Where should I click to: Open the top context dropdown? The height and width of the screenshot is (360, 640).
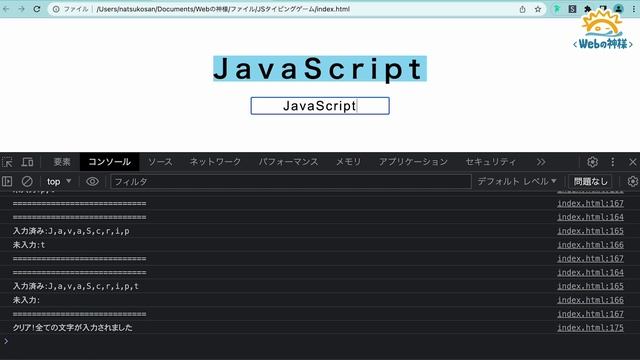click(59, 181)
